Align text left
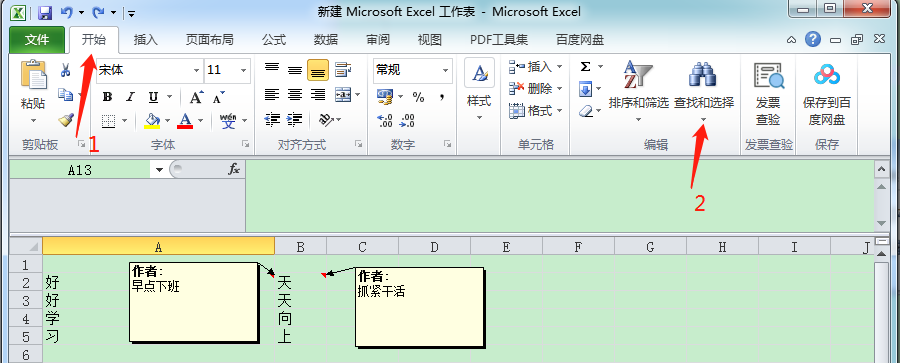 tap(271, 94)
